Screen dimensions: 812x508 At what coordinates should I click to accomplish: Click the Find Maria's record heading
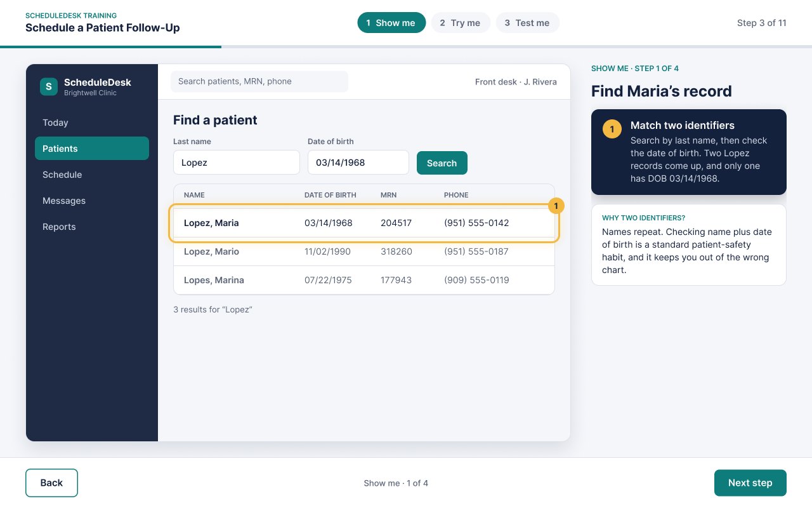(x=662, y=91)
